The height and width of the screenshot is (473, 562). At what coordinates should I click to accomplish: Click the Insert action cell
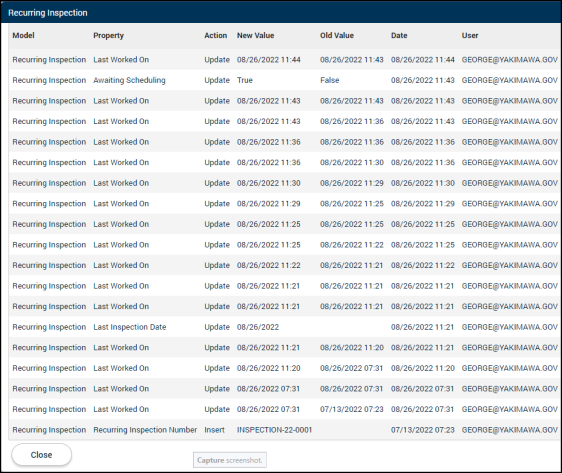[214, 430]
